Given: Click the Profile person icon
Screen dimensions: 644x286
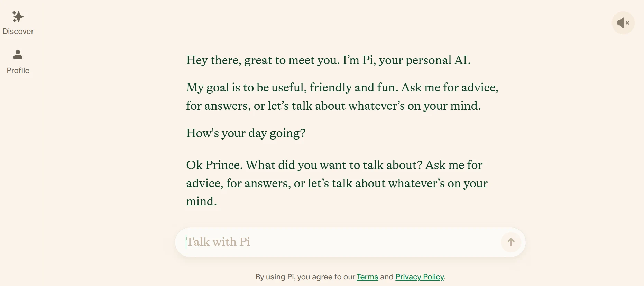Looking at the screenshot, I should click(x=18, y=54).
